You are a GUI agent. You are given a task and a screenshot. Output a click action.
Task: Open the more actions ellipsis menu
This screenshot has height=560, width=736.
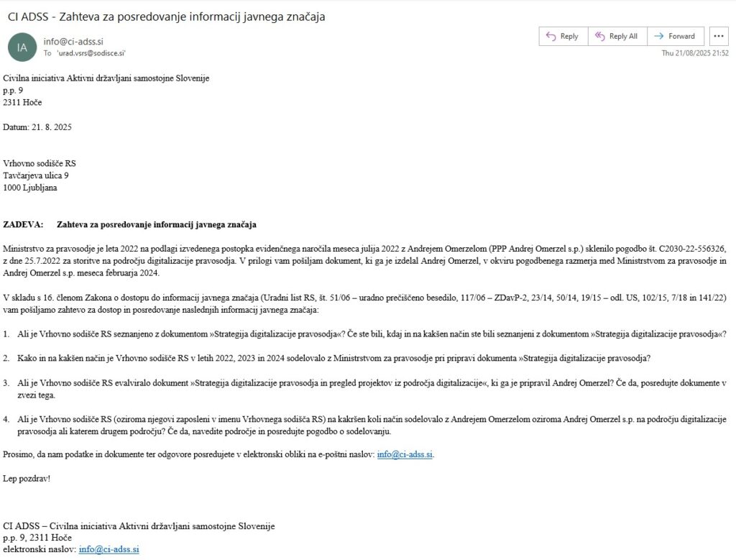719,36
